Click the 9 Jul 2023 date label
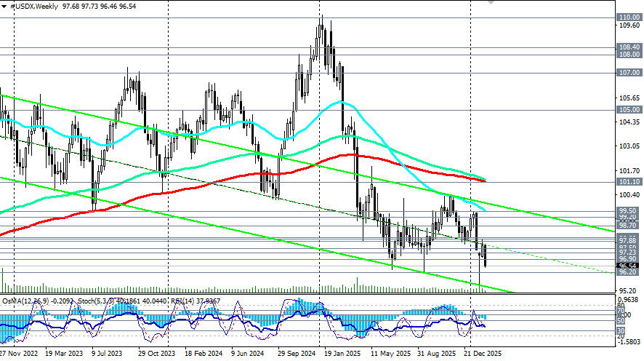The width and height of the screenshot is (644, 361). coord(107,353)
